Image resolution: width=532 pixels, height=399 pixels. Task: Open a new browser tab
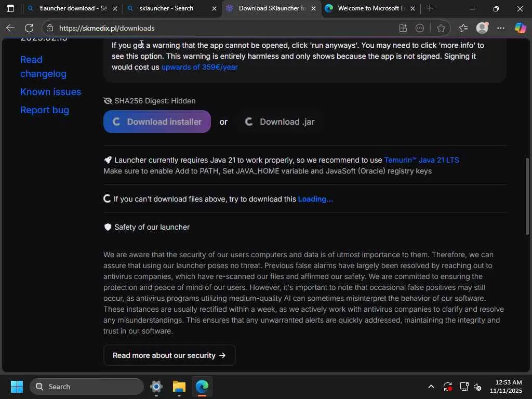(x=430, y=8)
